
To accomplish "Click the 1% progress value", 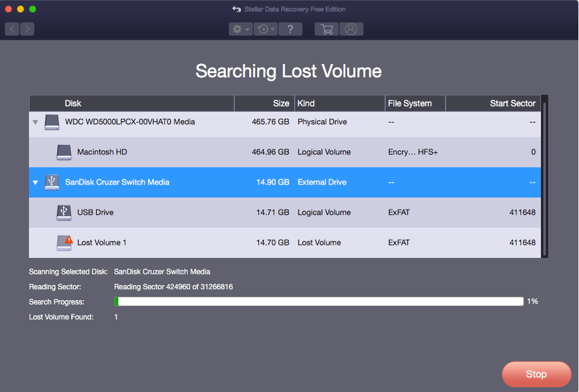I will pos(532,302).
